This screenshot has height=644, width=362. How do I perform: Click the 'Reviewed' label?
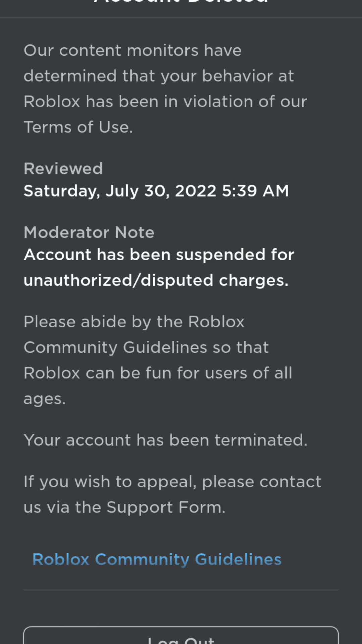(x=63, y=169)
